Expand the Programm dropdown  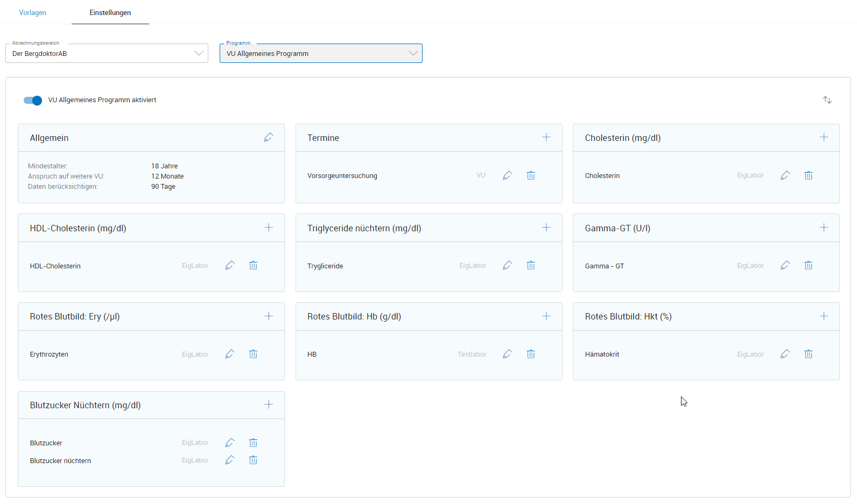coord(321,53)
